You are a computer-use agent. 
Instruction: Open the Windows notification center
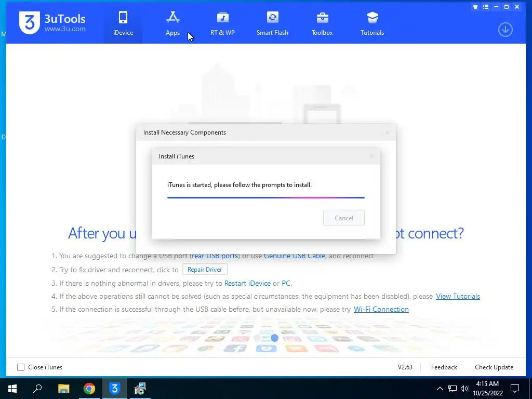point(515,389)
